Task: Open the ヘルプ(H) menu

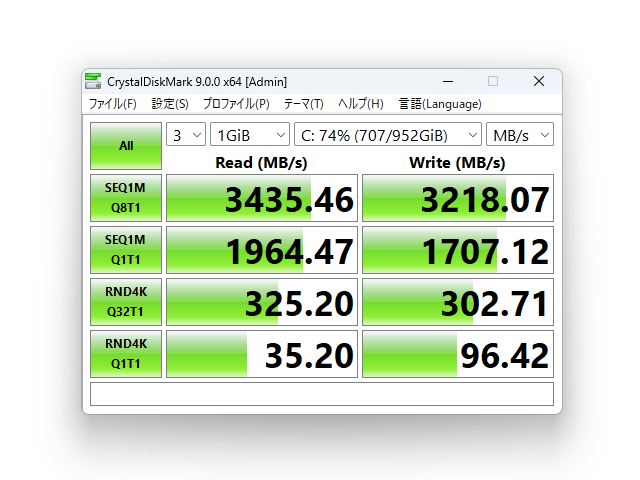Action: click(x=361, y=104)
